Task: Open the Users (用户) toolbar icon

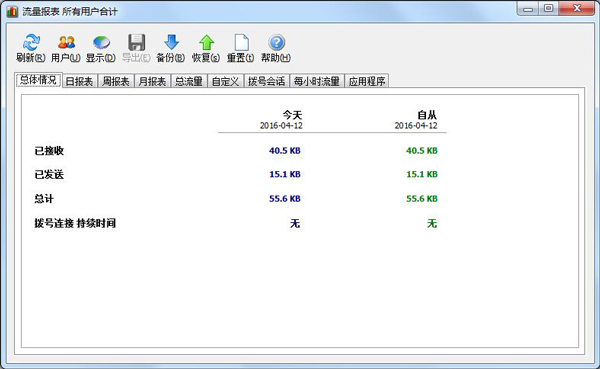Action: 66,42
